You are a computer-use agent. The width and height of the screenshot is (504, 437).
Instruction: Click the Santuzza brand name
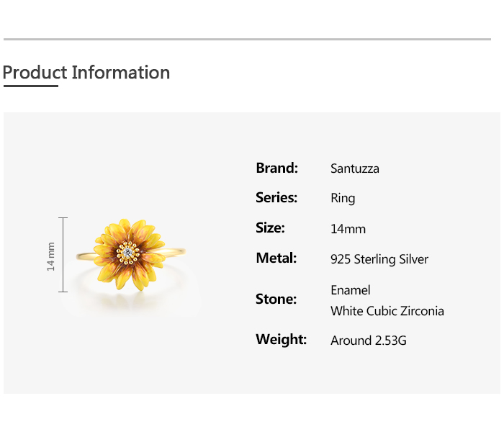pyautogui.click(x=354, y=169)
